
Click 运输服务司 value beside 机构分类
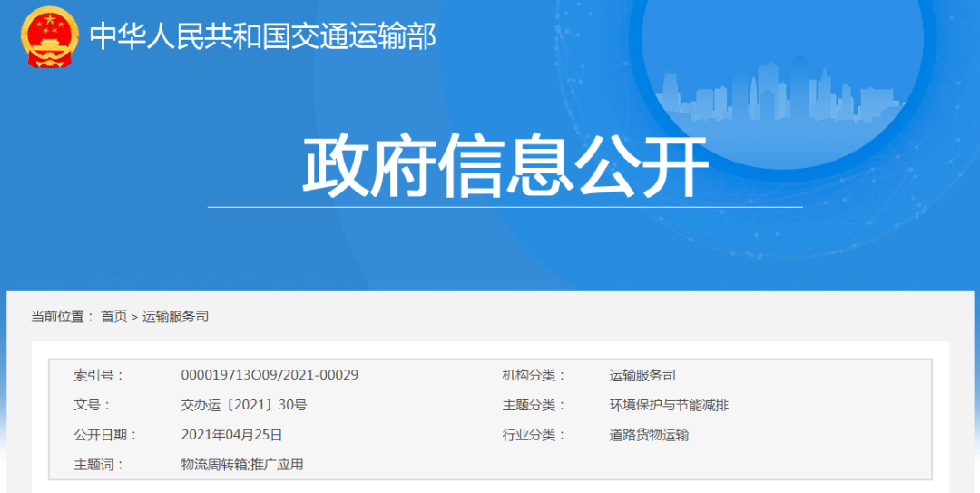(642, 375)
